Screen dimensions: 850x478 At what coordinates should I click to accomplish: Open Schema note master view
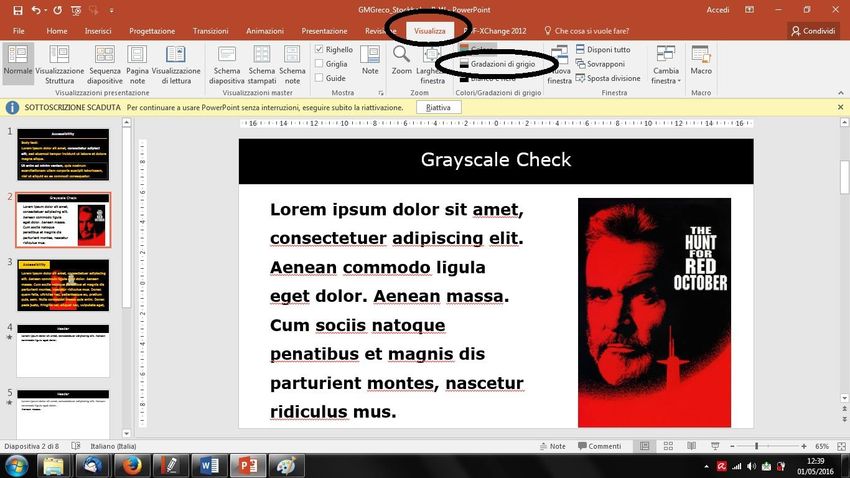tap(292, 64)
